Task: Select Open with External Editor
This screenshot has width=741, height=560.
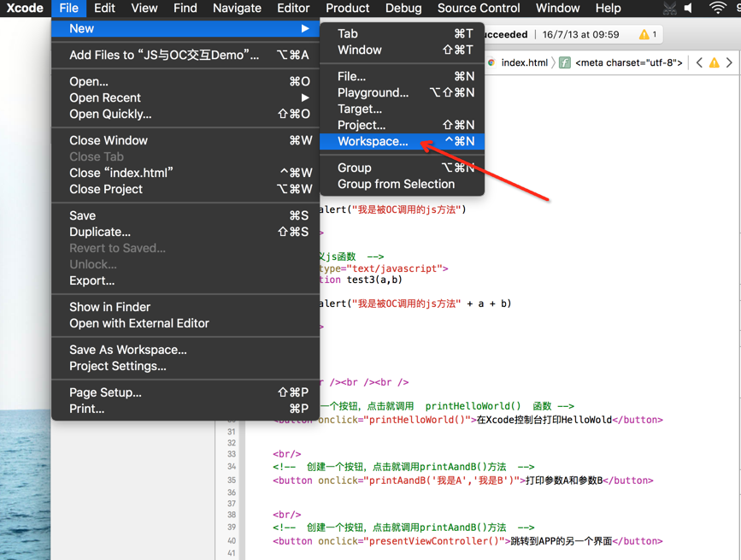Action: pos(185,323)
